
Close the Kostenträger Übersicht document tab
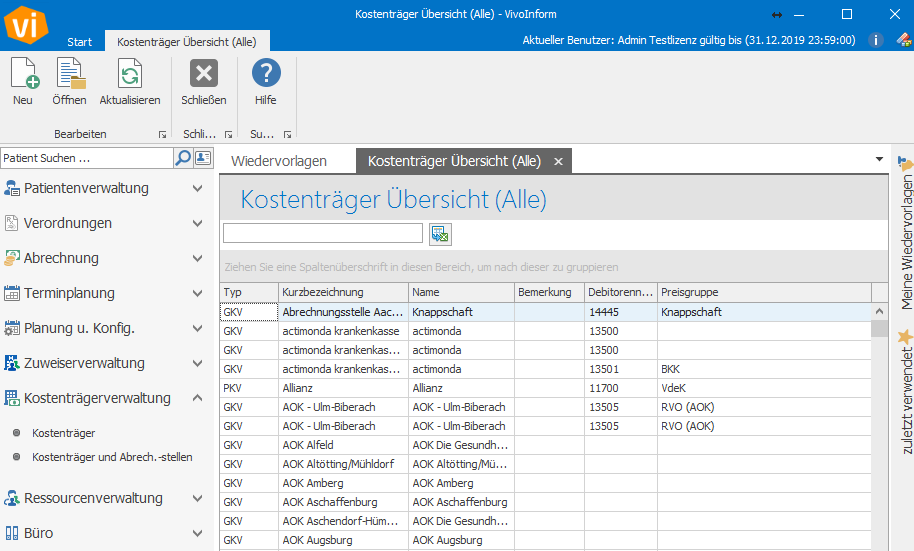(x=558, y=162)
